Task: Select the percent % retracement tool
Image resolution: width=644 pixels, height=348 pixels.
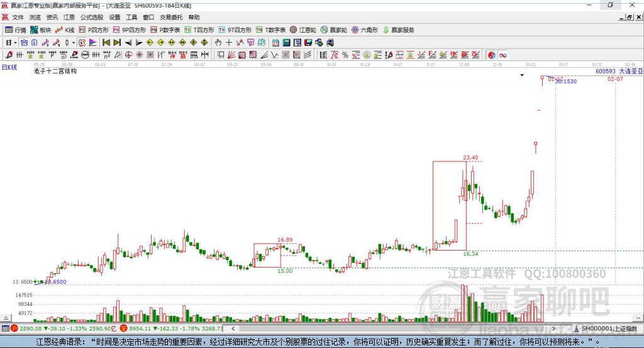Action: coord(345,55)
